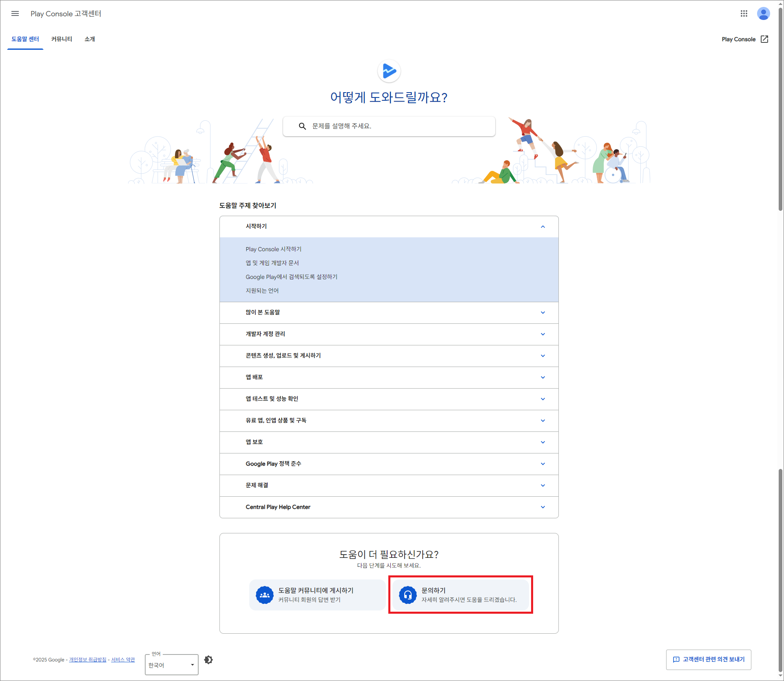Switch to the 커뮤니티 tab

[x=62, y=39]
